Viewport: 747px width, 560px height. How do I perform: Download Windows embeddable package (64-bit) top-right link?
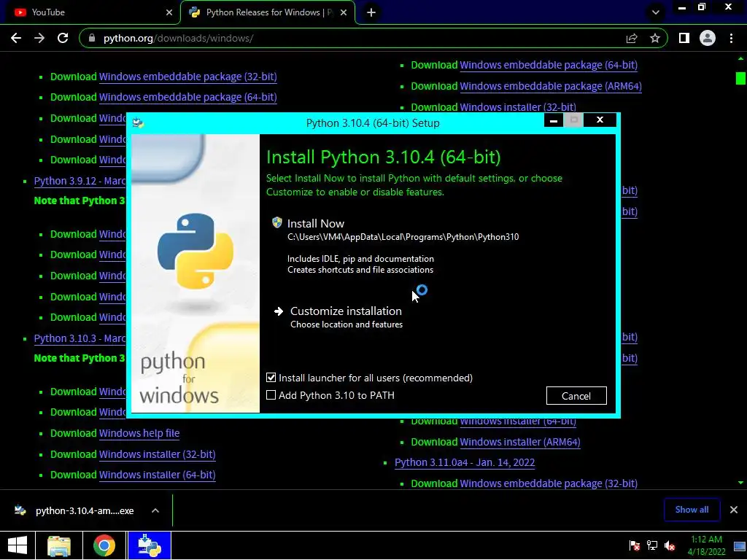click(x=549, y=65)
